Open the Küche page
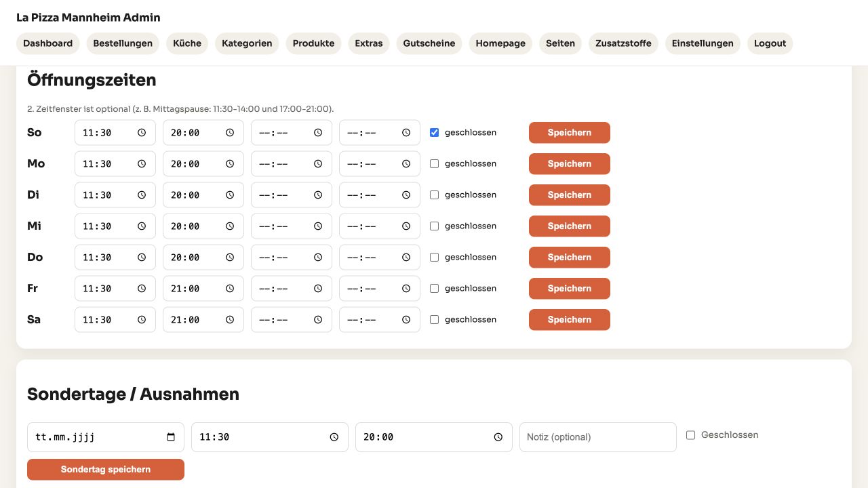This screenshot has width=868, height=488. point(187,43)
